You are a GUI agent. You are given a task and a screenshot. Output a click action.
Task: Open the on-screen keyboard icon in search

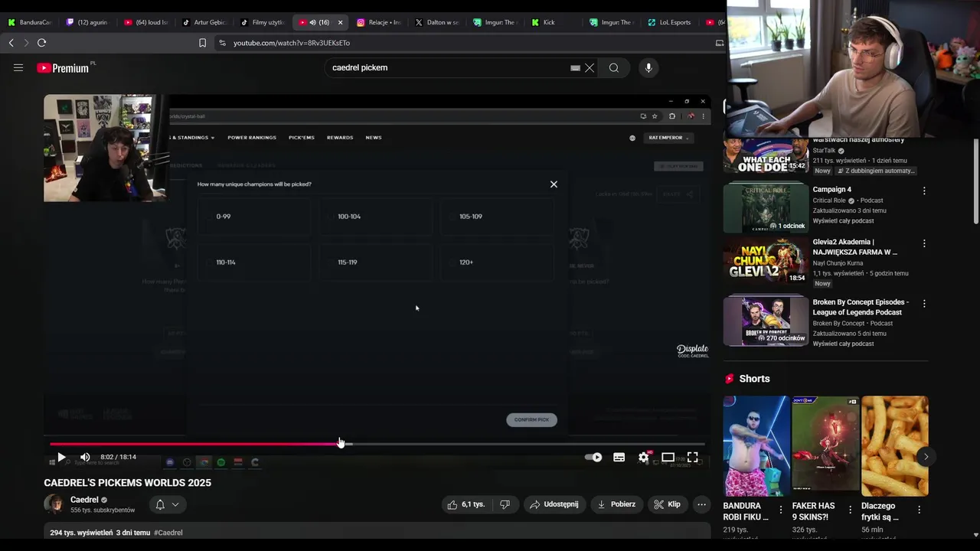[575, 67]
